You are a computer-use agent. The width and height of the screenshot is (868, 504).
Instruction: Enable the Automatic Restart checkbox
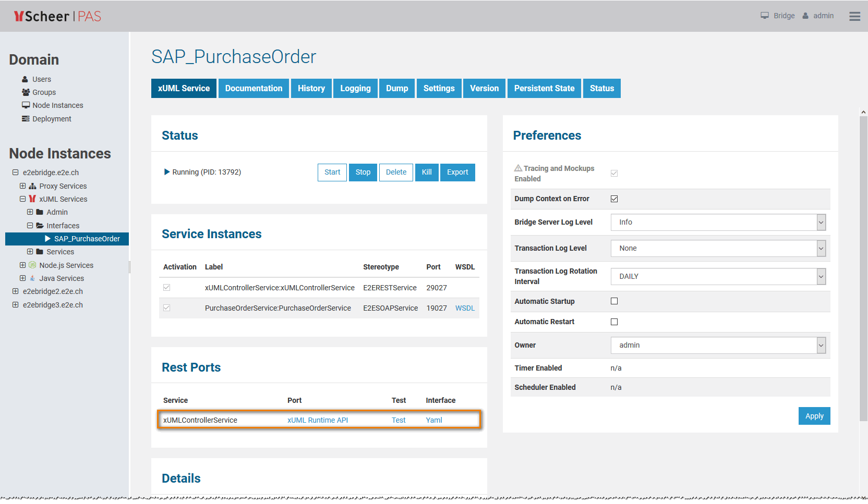[614, 322]
